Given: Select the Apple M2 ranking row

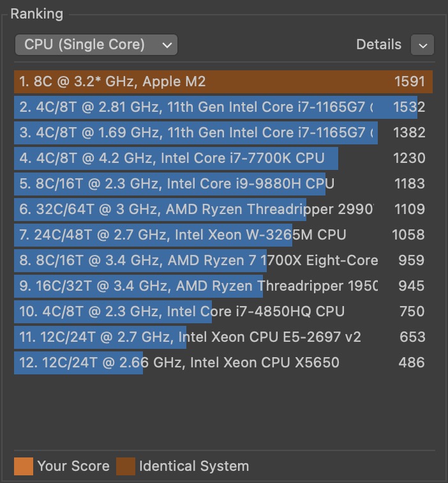Looking at the screenshot, I should 223,82.
